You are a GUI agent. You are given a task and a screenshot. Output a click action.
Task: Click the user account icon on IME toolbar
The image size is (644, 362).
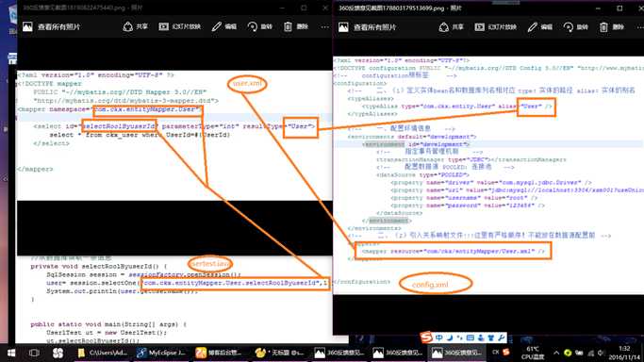[x=481, y=337]
